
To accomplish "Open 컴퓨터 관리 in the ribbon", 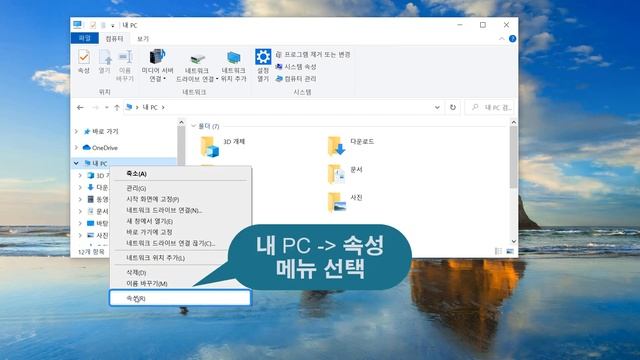I will (296, 78).
